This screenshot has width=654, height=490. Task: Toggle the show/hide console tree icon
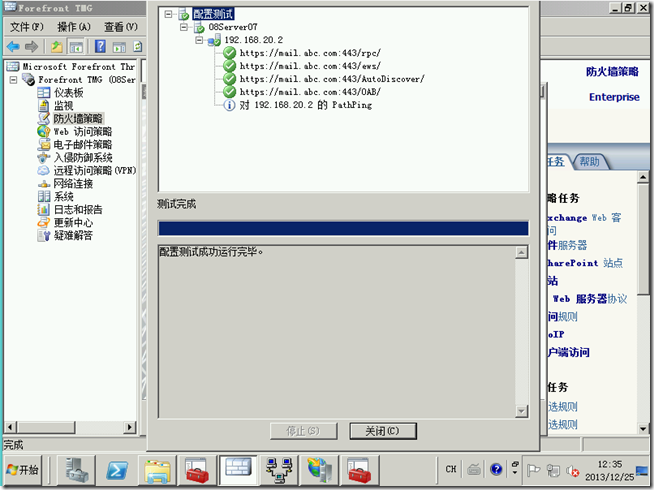76,46
